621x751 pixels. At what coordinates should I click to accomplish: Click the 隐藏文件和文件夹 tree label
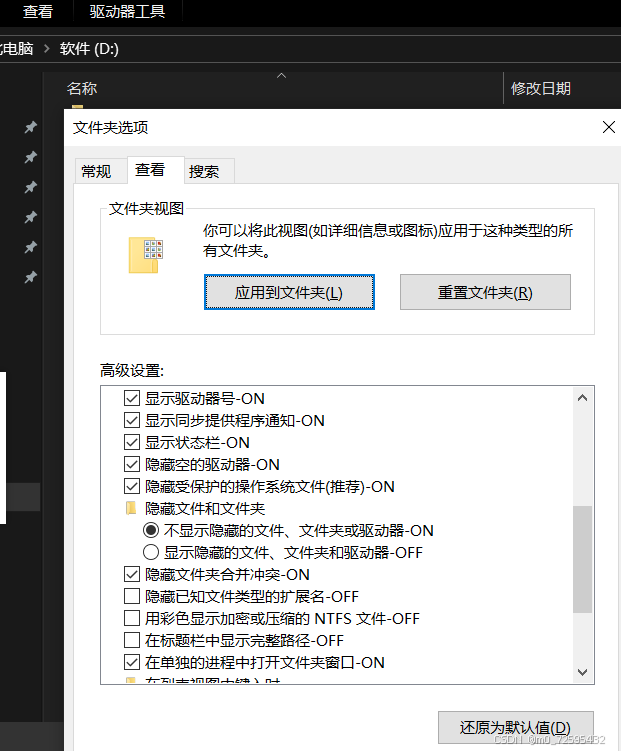coord(205,508)
